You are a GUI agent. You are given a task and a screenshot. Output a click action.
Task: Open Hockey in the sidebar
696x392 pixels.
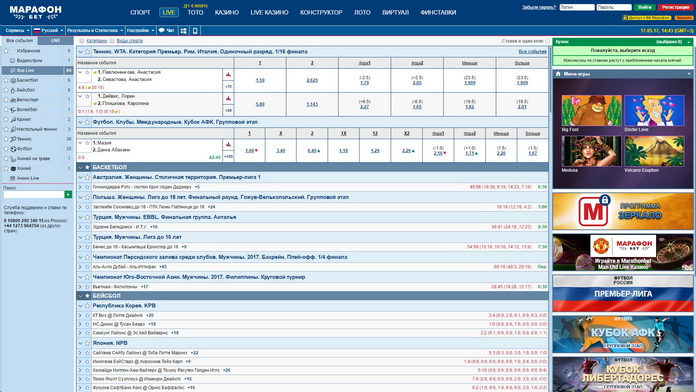point(37,168)
